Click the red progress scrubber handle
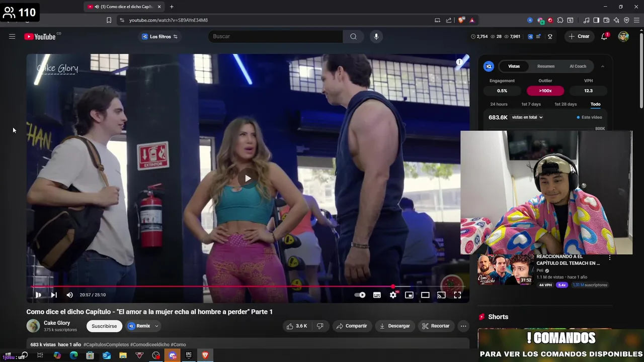 pos(393,287)
